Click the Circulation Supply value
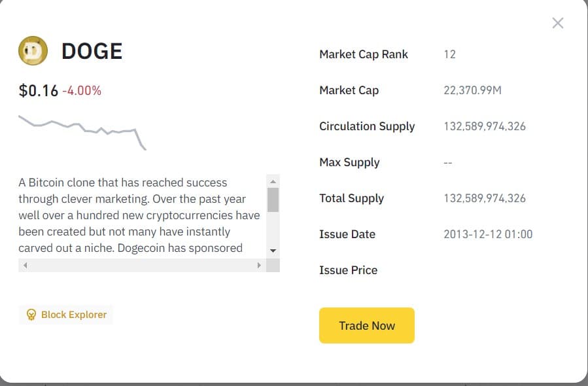The width and height of the screenshot is (588, 386). point(485,126)
